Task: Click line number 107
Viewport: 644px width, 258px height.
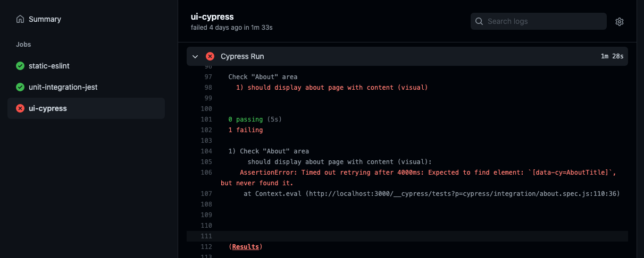Action: 206,194
